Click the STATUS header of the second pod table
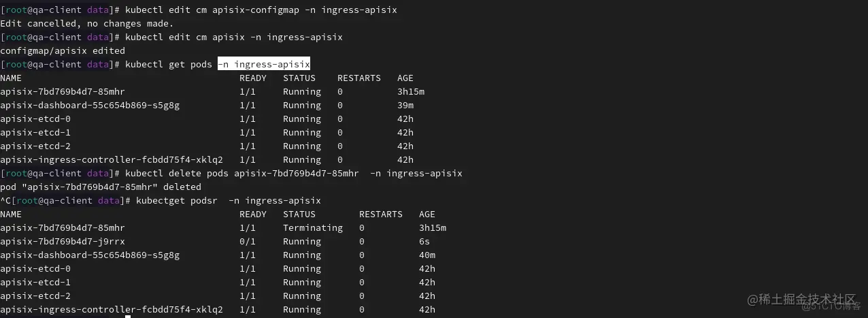This screenshot has width=868, height=318. (299, 214)
